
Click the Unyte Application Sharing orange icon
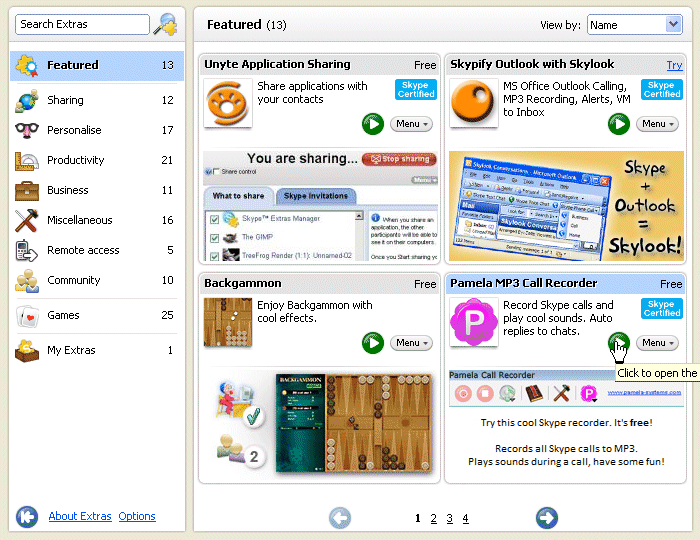coord(228,104)
